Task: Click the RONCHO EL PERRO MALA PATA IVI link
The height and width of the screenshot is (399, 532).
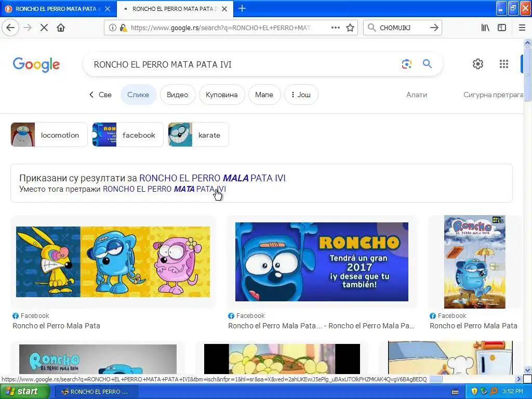Action: tap(212, 178)
